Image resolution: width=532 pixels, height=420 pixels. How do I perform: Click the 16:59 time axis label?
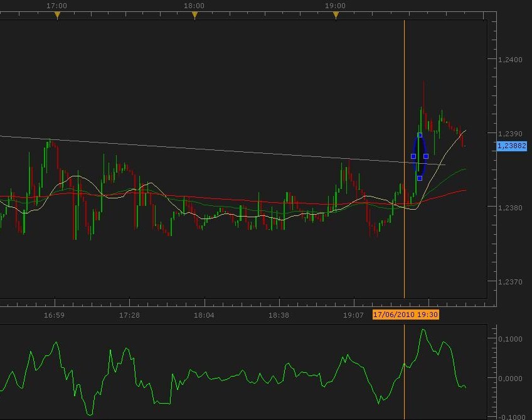click(x=55, y=315)
